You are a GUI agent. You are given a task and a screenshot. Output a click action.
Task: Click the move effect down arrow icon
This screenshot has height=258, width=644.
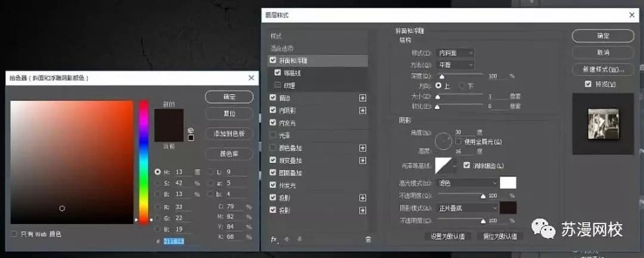click(300, 239)
